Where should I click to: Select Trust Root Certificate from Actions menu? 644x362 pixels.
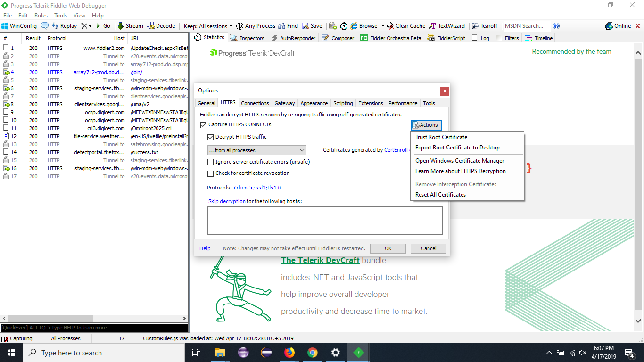[441, 137]
